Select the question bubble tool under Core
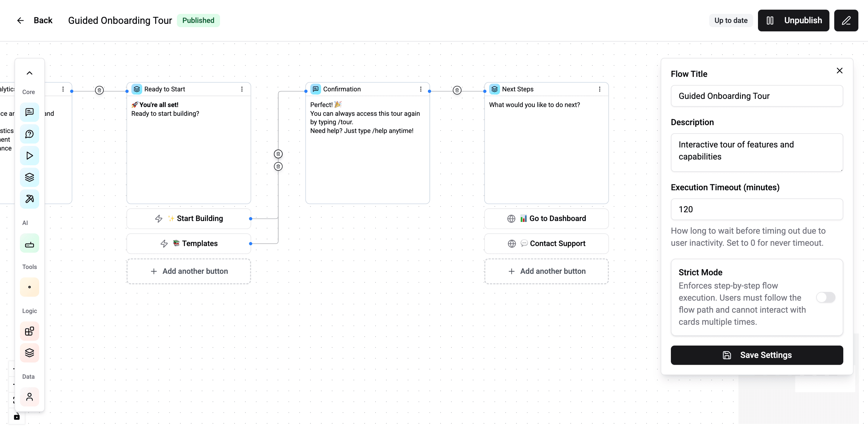868x433 pixels. (x=29, y=134)
